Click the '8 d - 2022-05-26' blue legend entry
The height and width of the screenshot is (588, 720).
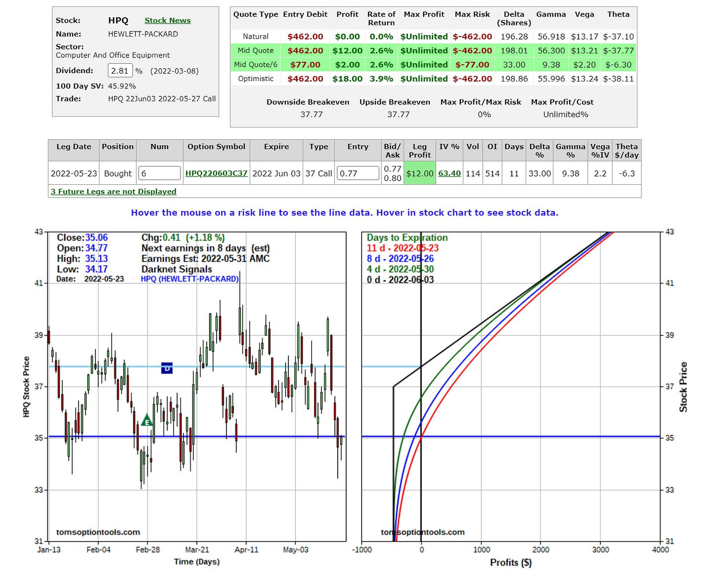click(x=400, y=258)
